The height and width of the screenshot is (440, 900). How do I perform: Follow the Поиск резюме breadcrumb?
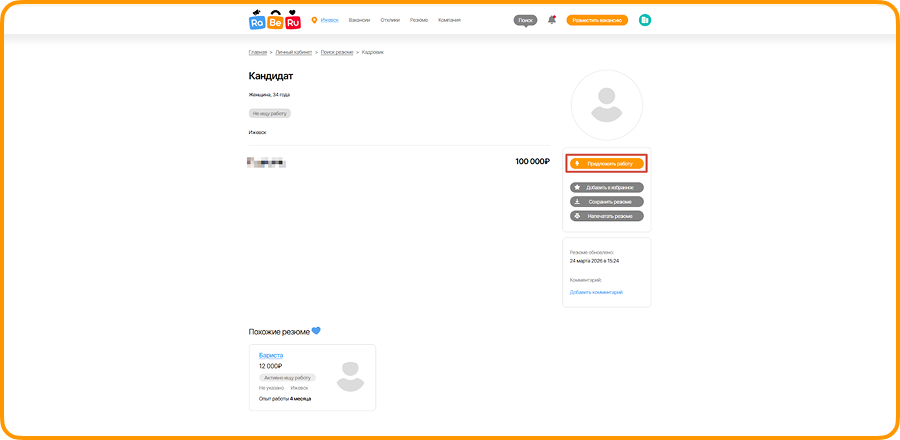click(x=337, y=52)
